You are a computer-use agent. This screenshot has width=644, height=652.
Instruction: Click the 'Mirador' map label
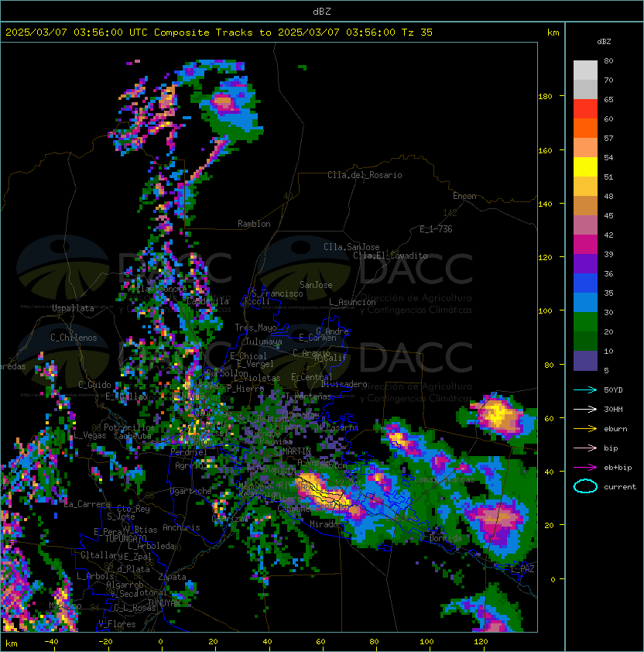click(324, 524)
